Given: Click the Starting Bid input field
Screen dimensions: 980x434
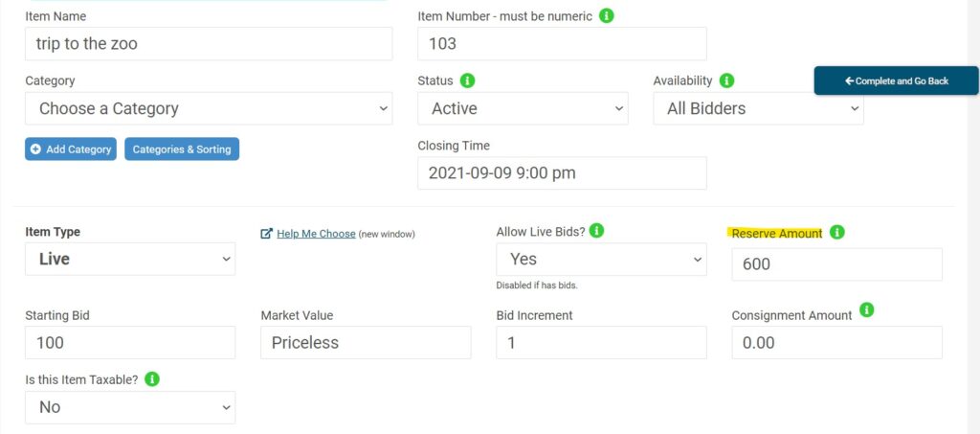Looking at the screenshot, I should pos(130,342).
